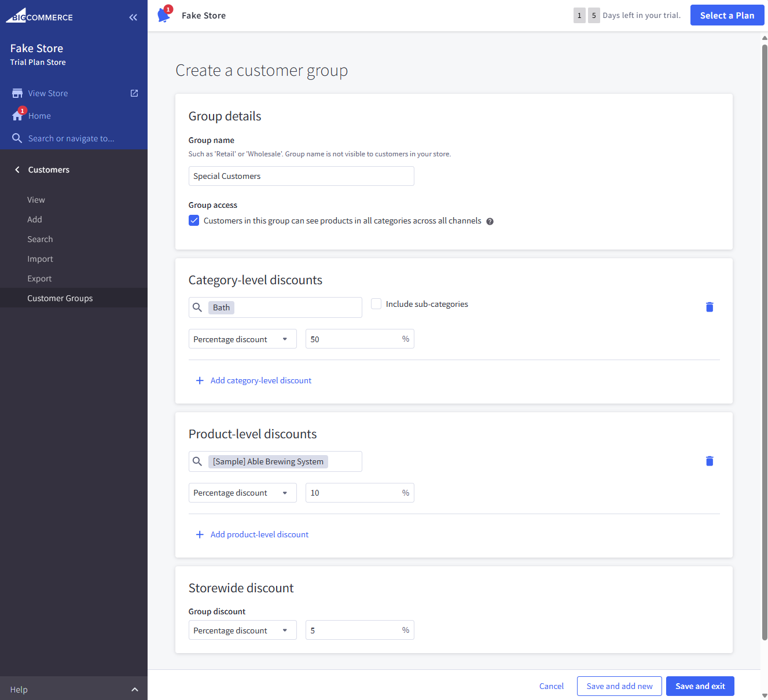Screen dimensions: 768x700
Task: Click the page vertical scrollbar
Action: coord(764,342)
